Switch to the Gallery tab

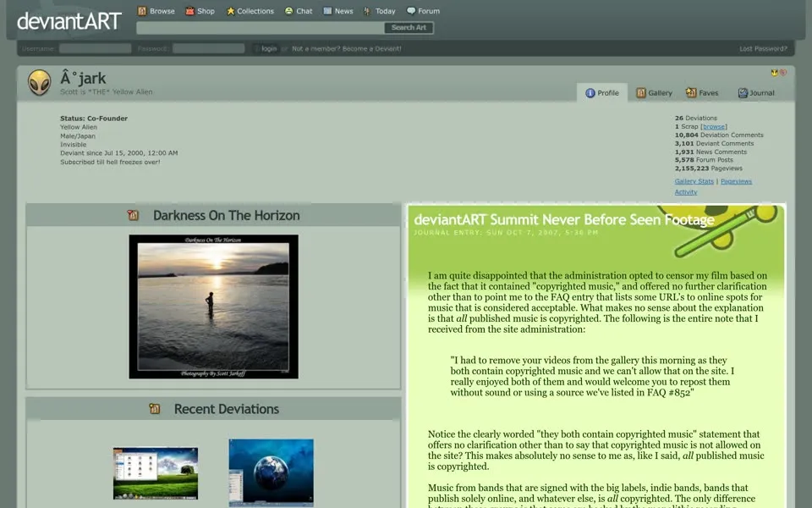coord(654,93)
